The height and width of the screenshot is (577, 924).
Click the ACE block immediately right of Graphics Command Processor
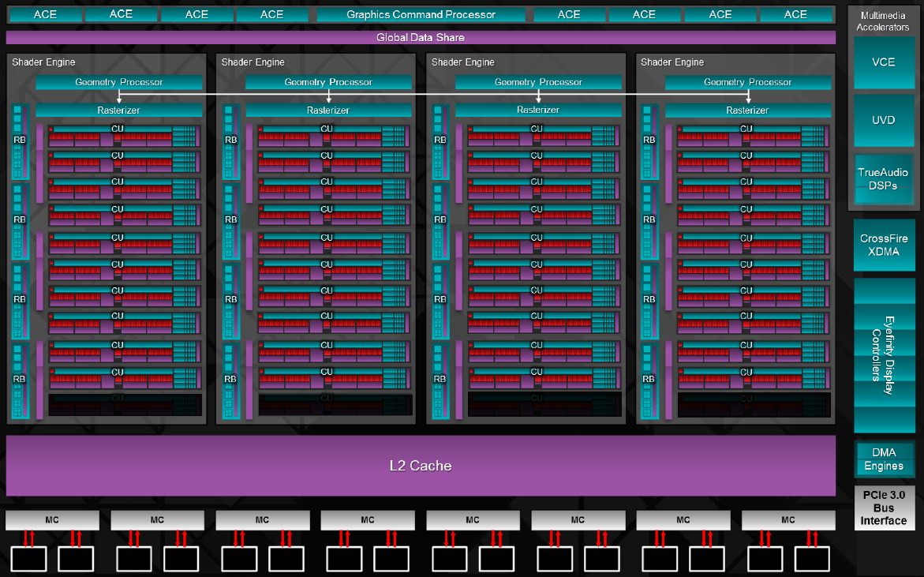coord(569,15)
